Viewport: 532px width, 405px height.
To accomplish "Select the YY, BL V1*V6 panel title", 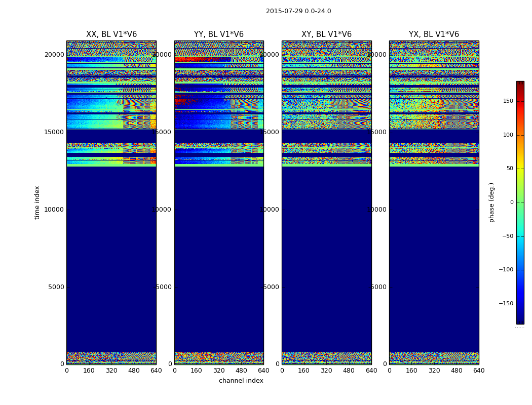I will pyautogui.click(x=219, y=34).
